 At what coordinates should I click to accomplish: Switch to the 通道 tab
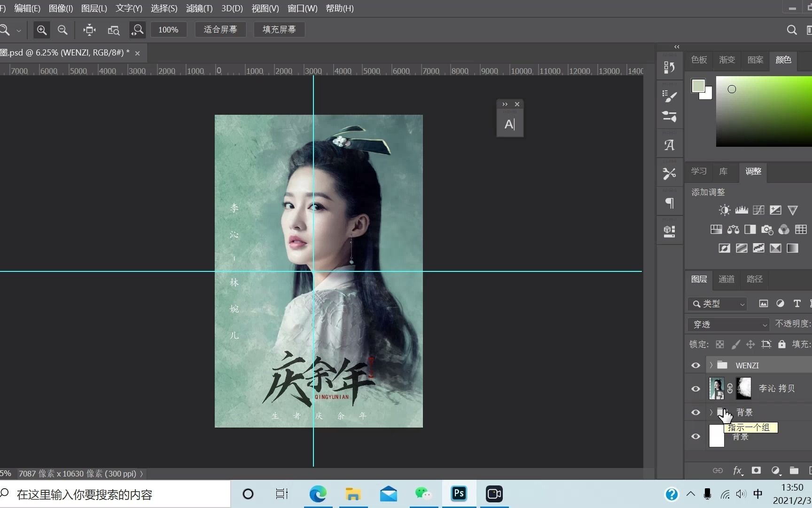pyautogui.click(x=726, y=279)
